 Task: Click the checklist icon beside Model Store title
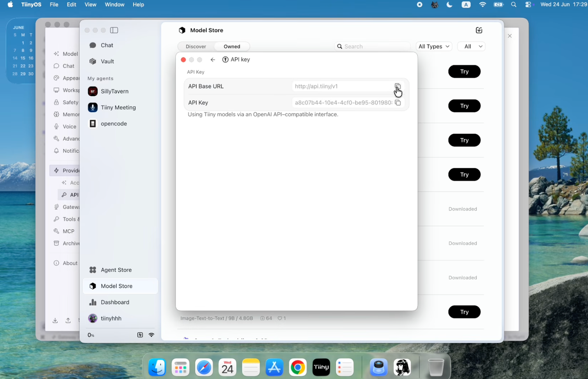click(479, 30)
